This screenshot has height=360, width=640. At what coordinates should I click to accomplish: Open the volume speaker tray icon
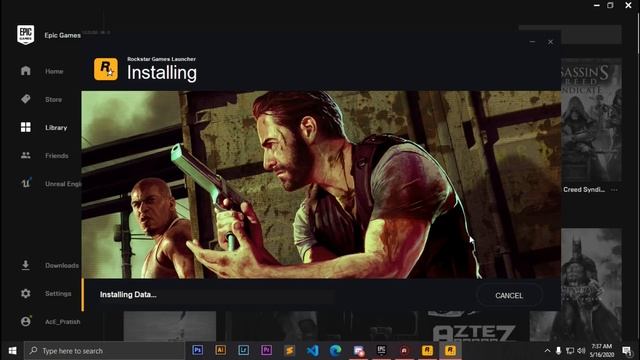[x=582, y=351]
